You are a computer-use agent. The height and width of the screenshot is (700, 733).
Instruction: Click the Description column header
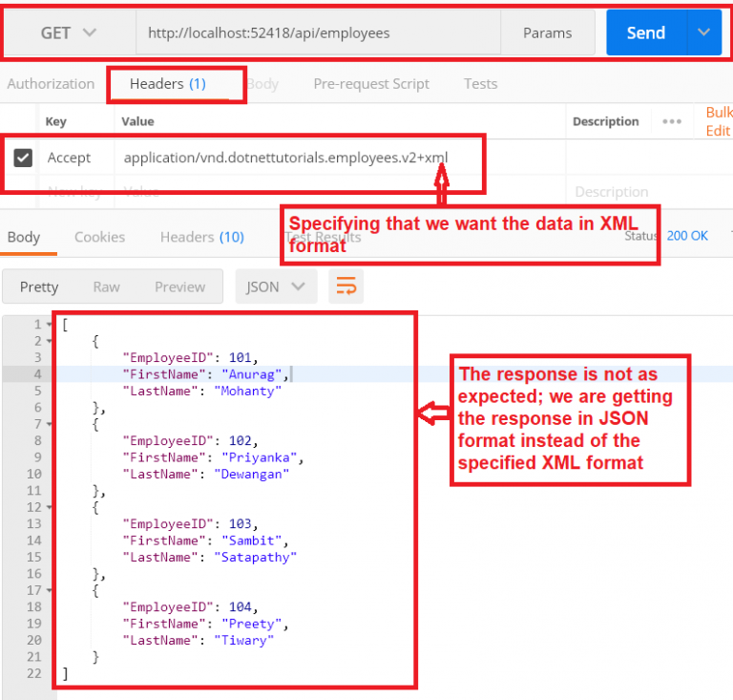[x=605, y=121]
